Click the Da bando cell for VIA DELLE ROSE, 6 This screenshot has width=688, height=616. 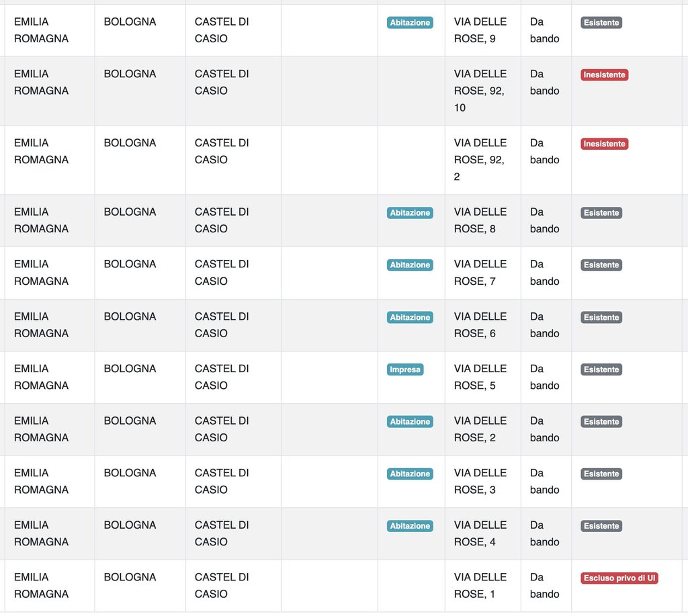point(544,324)
